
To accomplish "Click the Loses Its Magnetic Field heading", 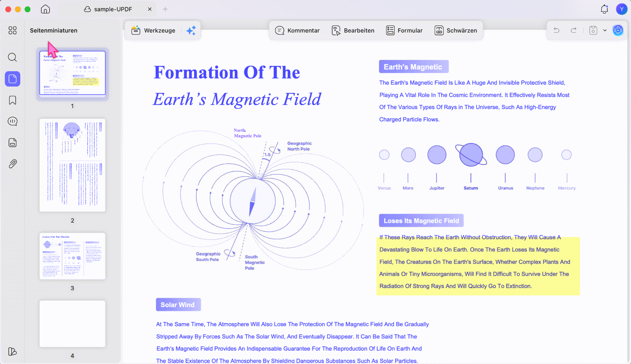I will pyautogui.click(x=421, y=221).
